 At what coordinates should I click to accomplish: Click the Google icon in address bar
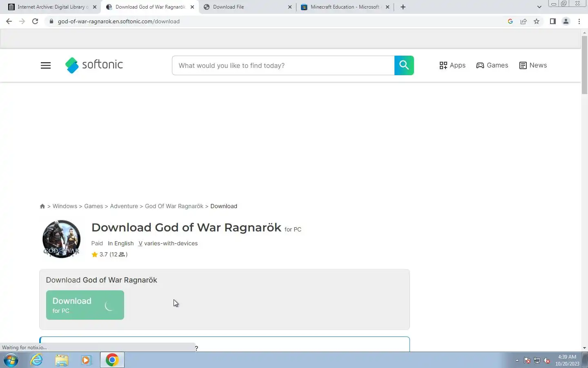(510, 21)
